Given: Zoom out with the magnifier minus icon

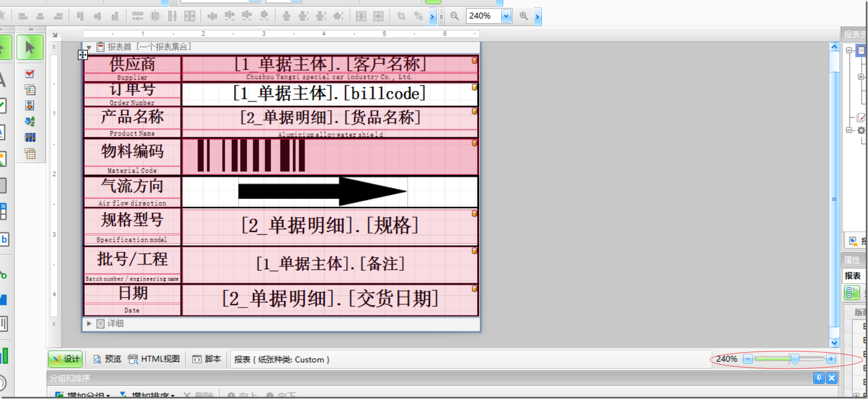Looking at the screenshot, I should point(454,16).
